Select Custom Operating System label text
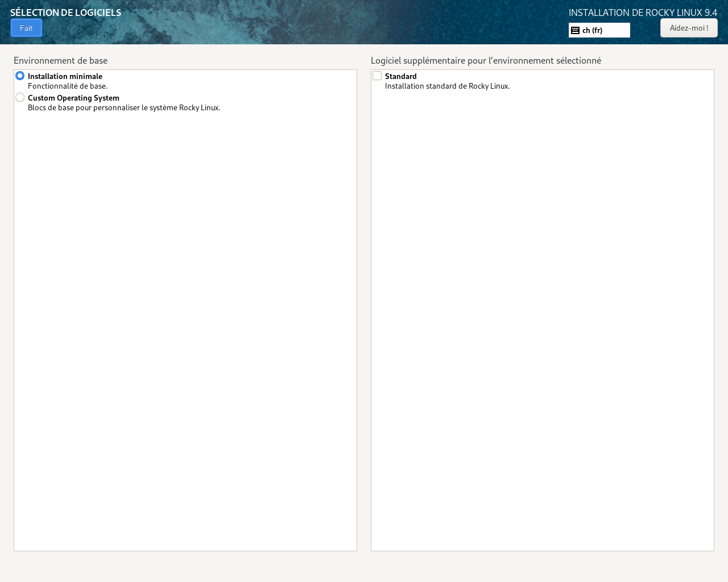The image size is (728, 582). coord(73,98)
